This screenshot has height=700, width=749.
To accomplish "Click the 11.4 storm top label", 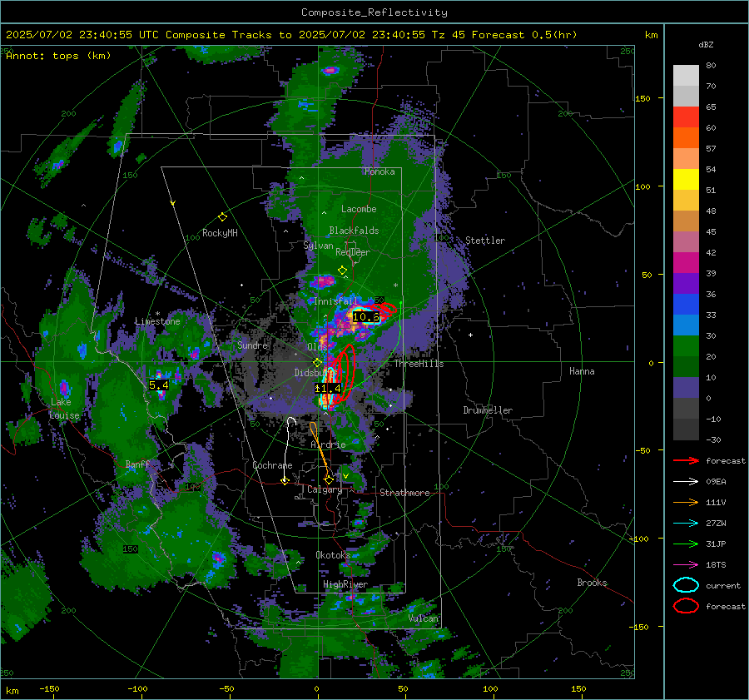I will tap(328, 389).
